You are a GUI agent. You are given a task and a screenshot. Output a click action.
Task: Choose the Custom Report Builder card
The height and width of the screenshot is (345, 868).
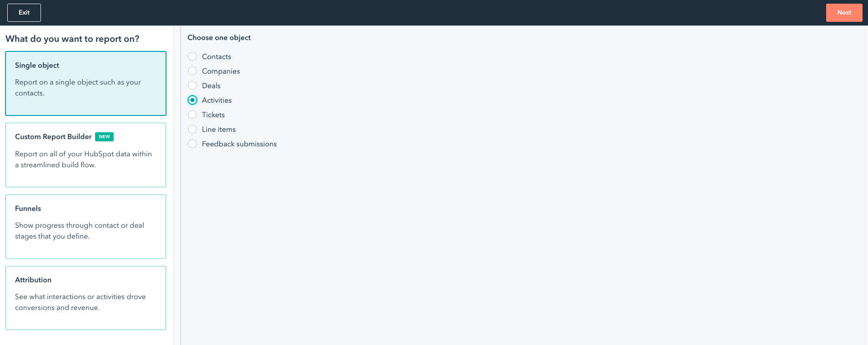click(x=86, y=155)
